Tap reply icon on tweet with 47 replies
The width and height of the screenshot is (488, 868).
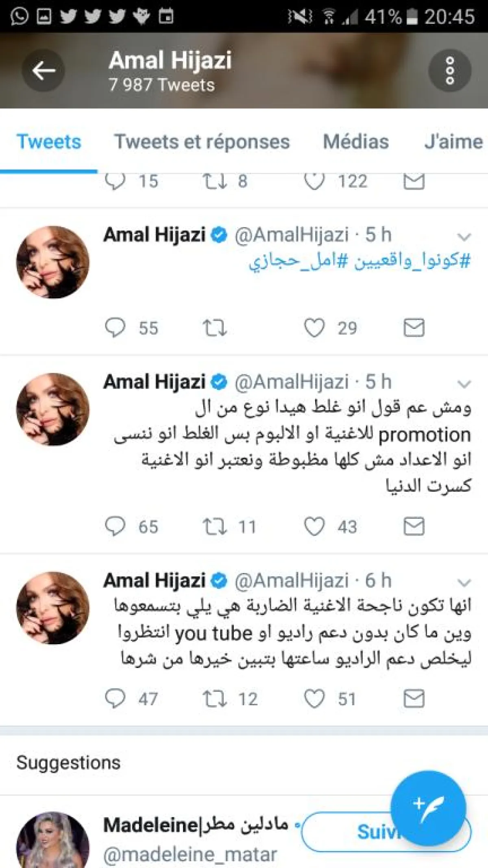tap(115, 699)
